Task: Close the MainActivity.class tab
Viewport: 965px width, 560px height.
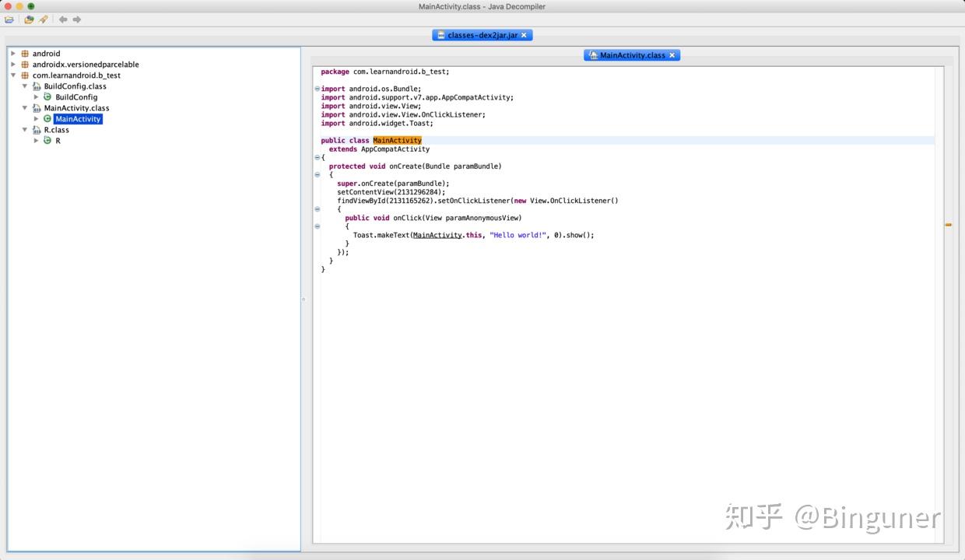Action: 672,55
